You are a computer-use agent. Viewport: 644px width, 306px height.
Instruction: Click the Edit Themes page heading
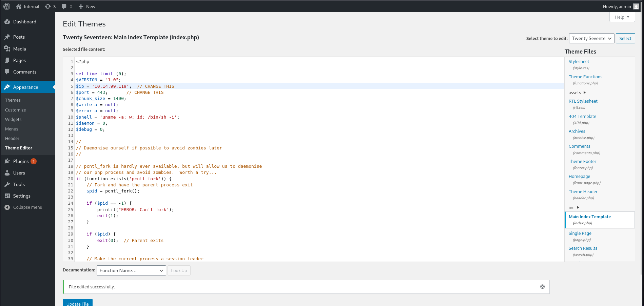(x=84, y=24)
